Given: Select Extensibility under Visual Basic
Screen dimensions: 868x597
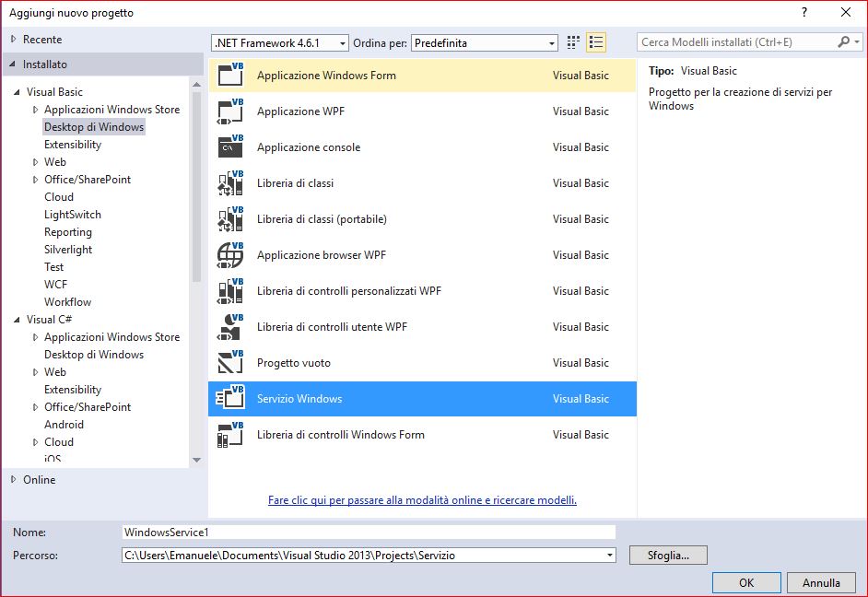Looking at the screenshot, I should click(x=73, y=145).
